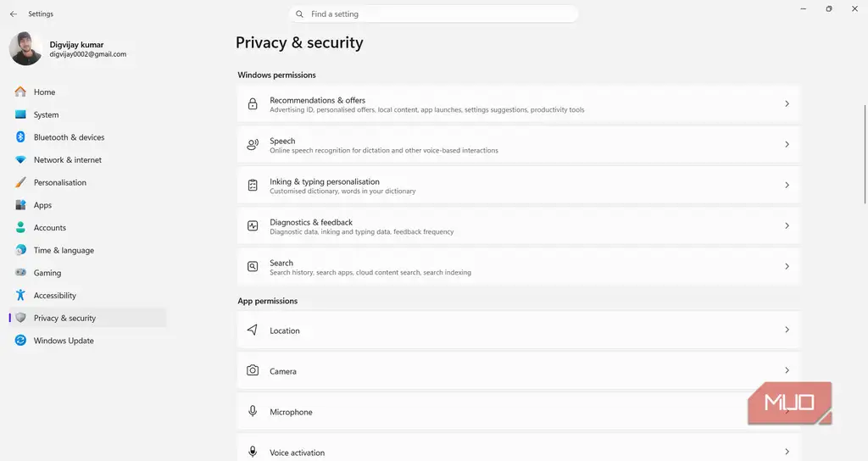Open Bluetooth & devices category
868x461 pixels.
pyautogui.click(x=87, y=137)
